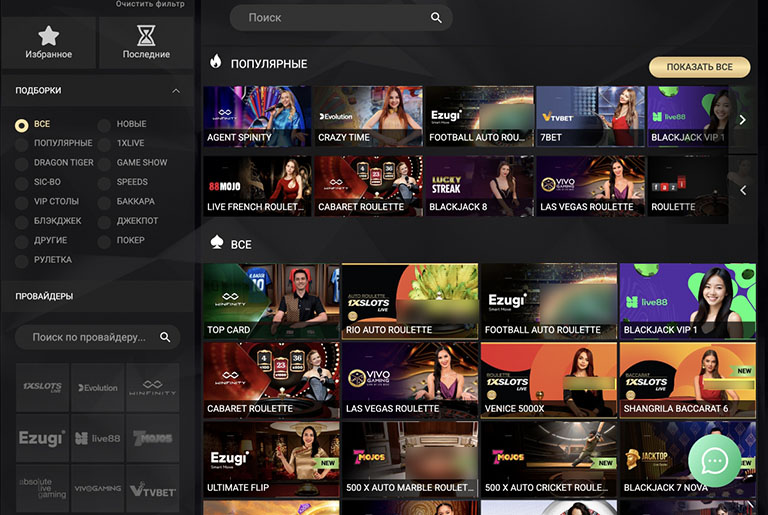Viewport: 768px width, 515px height.
Task: Open Live French Roulette tile
Action: [x=257, y=186]
